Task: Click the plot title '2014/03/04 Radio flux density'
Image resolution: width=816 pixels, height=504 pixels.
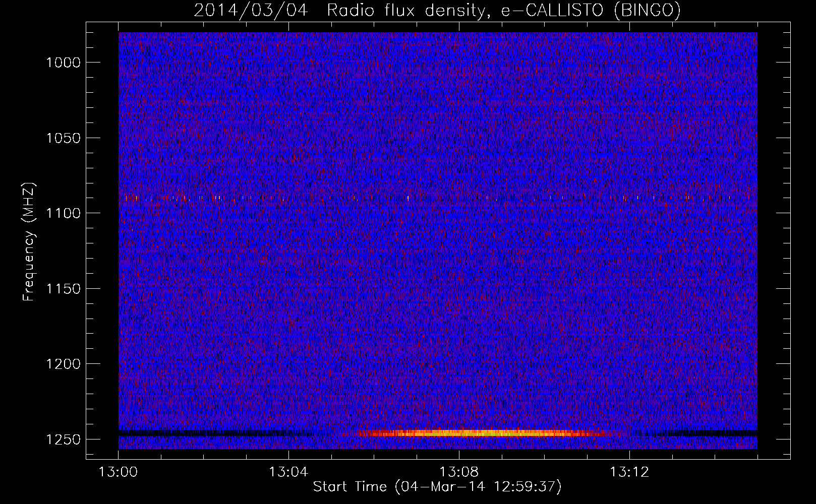Action: (437, 10)
